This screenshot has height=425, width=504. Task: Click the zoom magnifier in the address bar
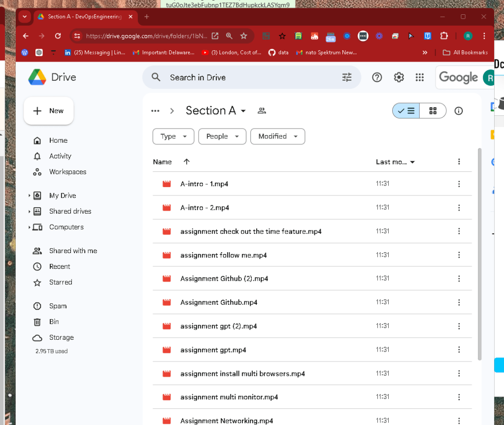[x=229, y=36]
